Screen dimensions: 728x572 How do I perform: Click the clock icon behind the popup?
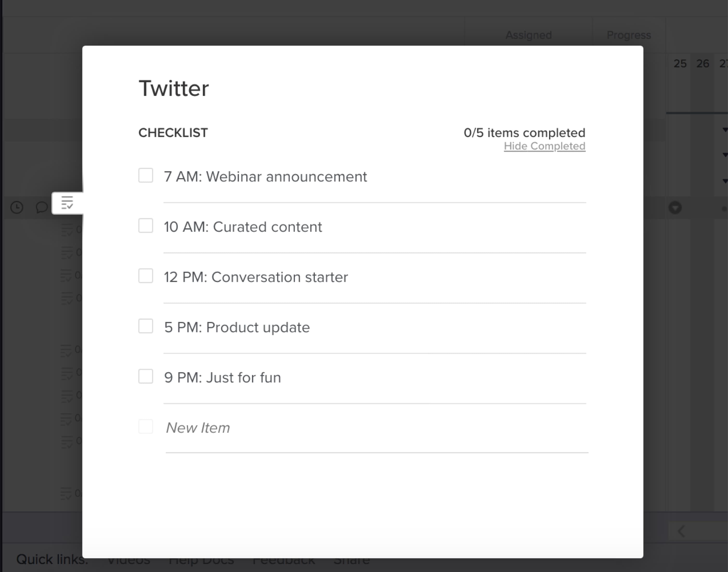(x=17, y=208)
